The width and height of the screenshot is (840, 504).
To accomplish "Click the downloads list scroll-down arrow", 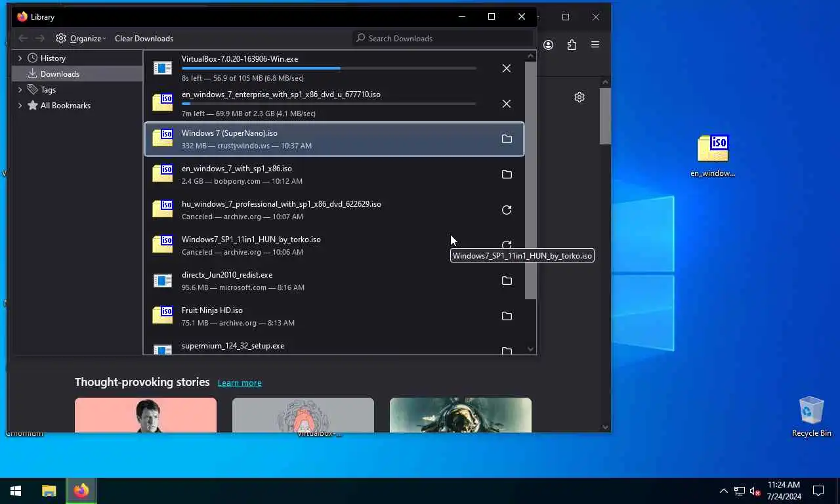I will tap(531, 349).
